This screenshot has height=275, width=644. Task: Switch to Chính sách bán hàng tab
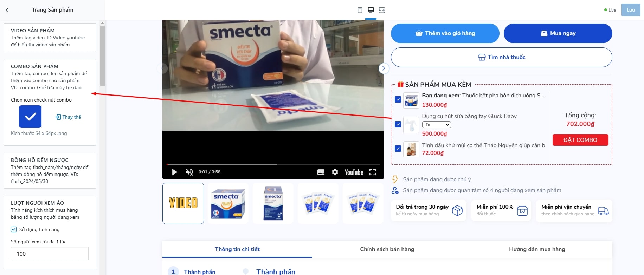[387, 249]
